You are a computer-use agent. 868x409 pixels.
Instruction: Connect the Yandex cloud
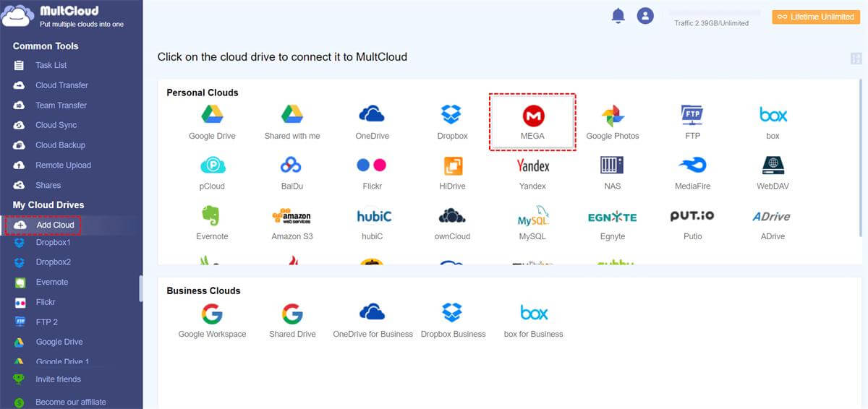(x=532, y=172)
